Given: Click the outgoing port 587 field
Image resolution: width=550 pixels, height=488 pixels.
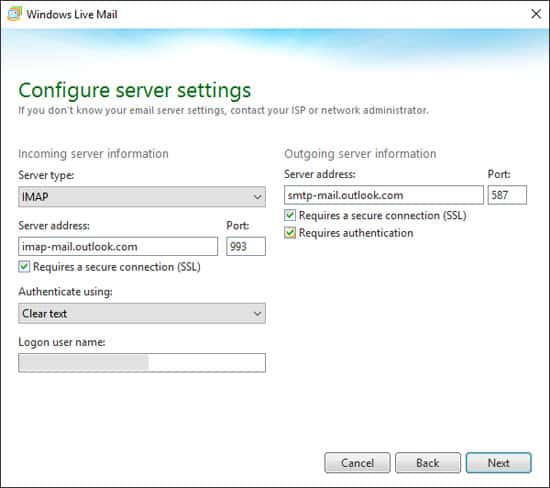Looking at the screenshot, I should coord(507,195).
